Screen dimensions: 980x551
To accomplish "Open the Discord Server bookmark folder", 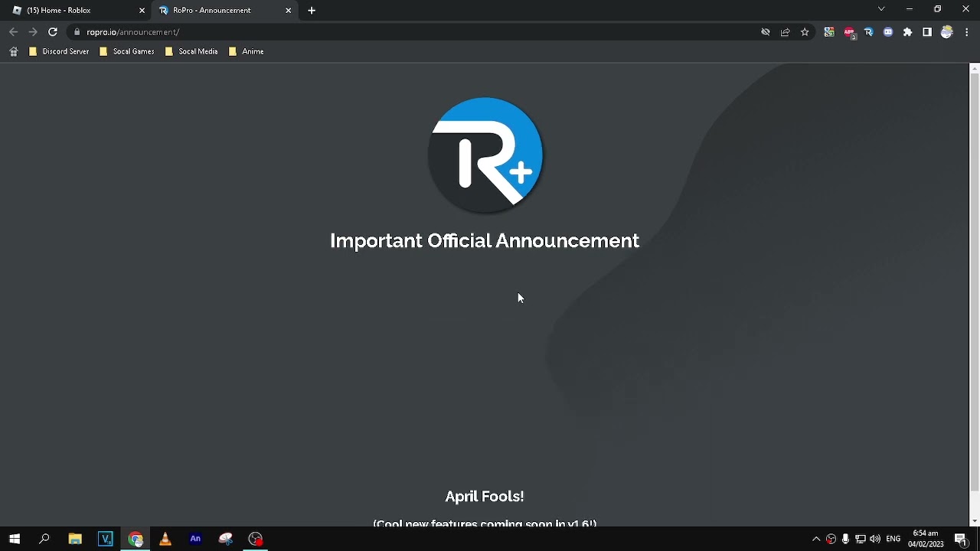I will click(59, 51).
